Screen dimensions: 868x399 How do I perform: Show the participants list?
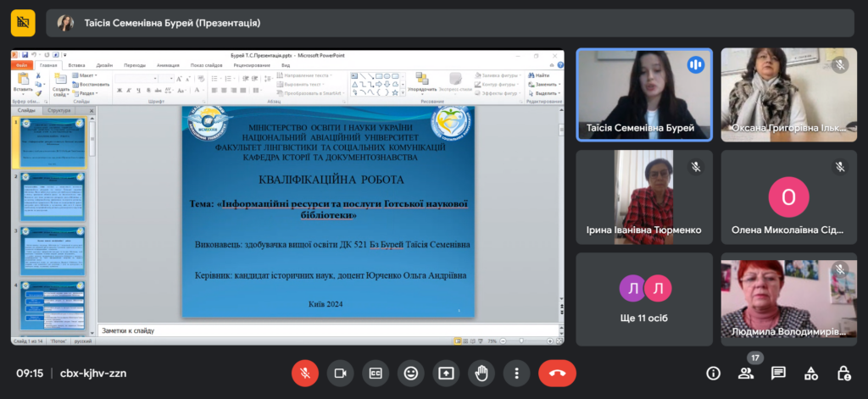pyautogui.click(x=746, y=373)
